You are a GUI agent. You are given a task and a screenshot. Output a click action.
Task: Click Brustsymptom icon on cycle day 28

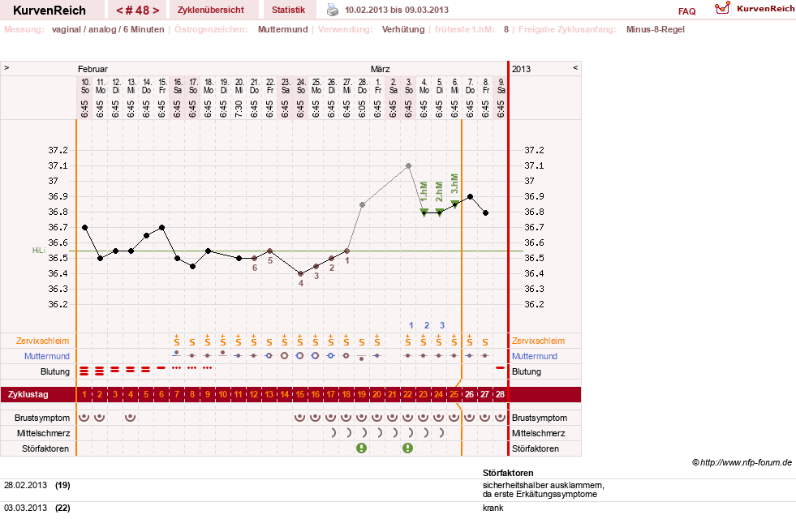(500, 418)
